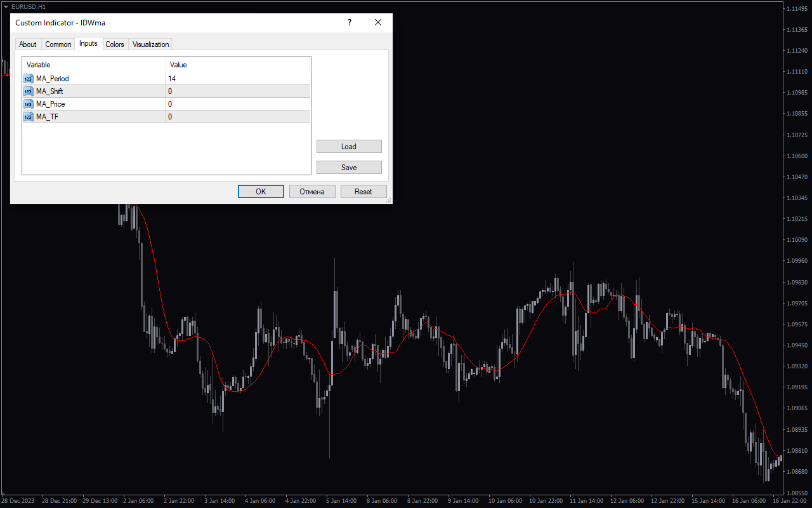Select the MA_Period variable name
Viewport: 812px width, 508px height.
tap(53, 79)
